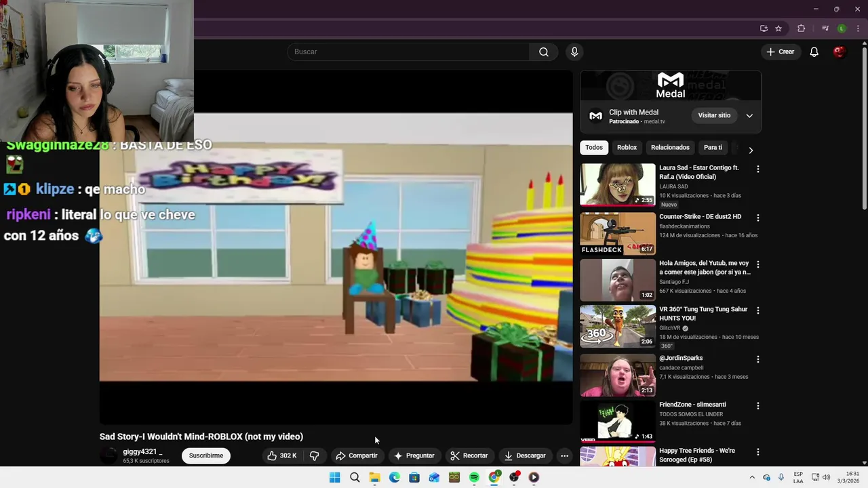
Task: Open options menu for Counter-Strike video
Action: coord(757,218)
